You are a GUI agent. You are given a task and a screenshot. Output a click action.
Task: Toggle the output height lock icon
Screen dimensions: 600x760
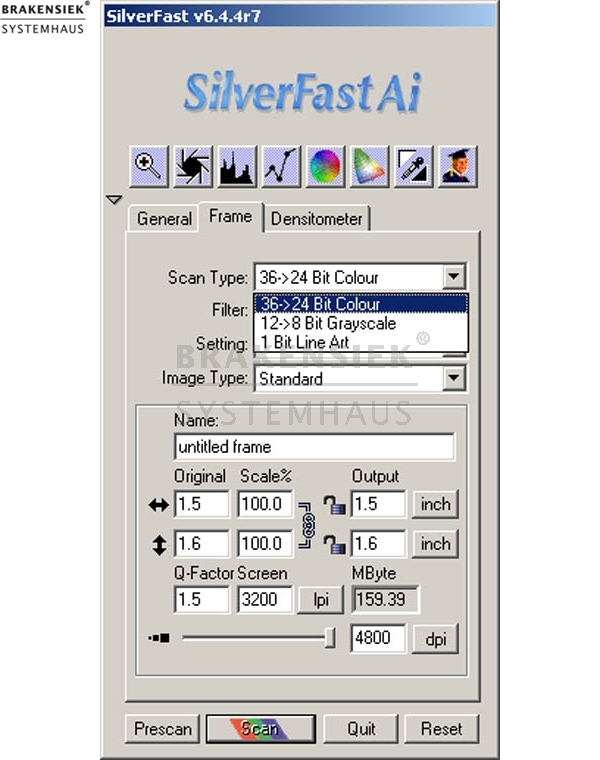click(x=335, y=544)
